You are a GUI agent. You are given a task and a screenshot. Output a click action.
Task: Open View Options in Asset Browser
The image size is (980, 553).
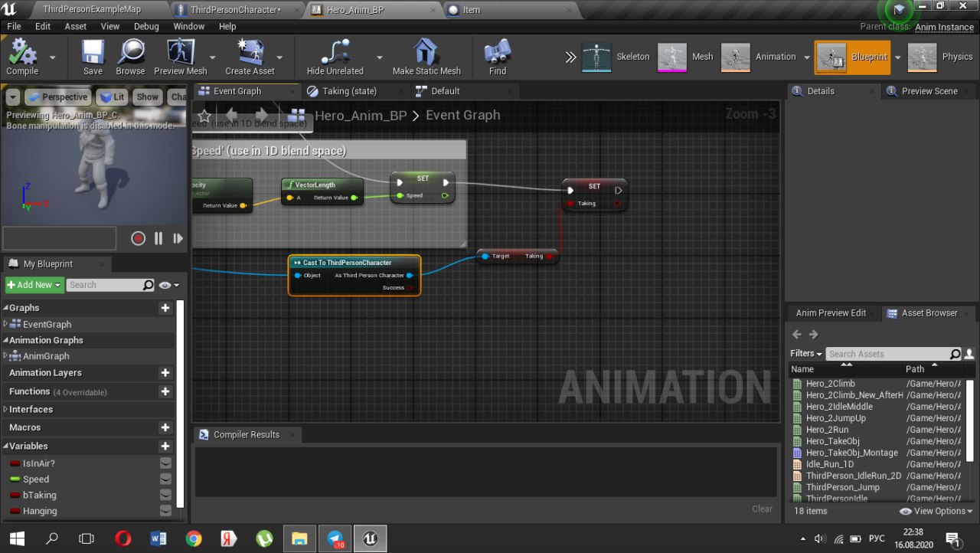(936, 511)
